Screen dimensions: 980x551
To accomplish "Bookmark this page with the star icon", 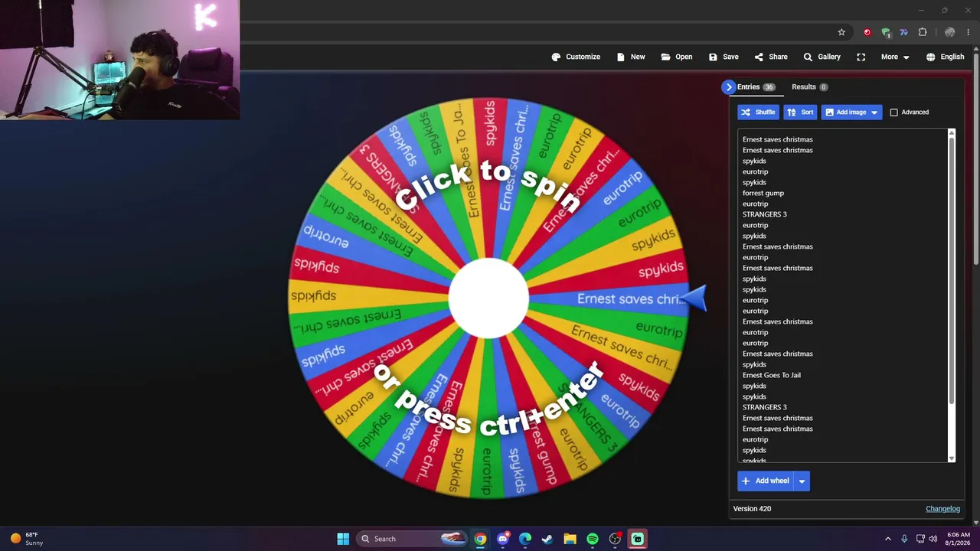I will click(x=841, y=32).
